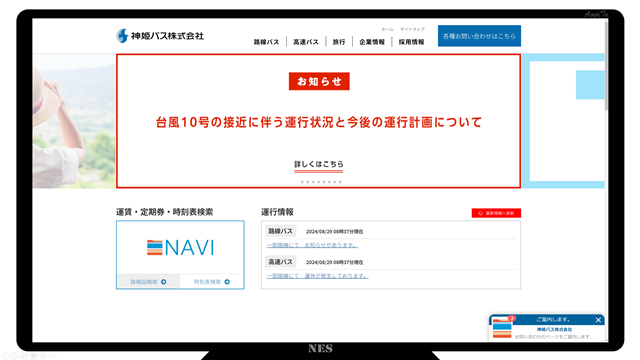Follow the 詳しくはこちら link in banner
The image size is (640, 360).
pos(319,164)
